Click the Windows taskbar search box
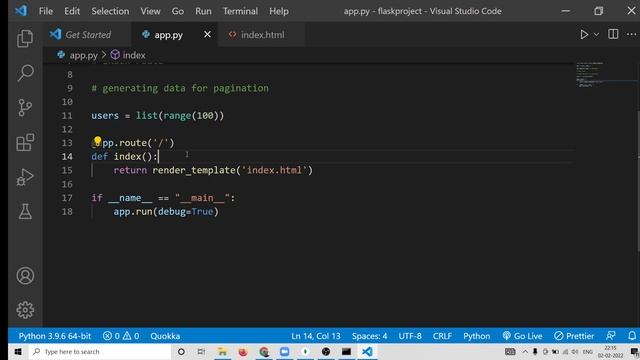This screenshot has width=640, height=360. (x=100, y=351)
